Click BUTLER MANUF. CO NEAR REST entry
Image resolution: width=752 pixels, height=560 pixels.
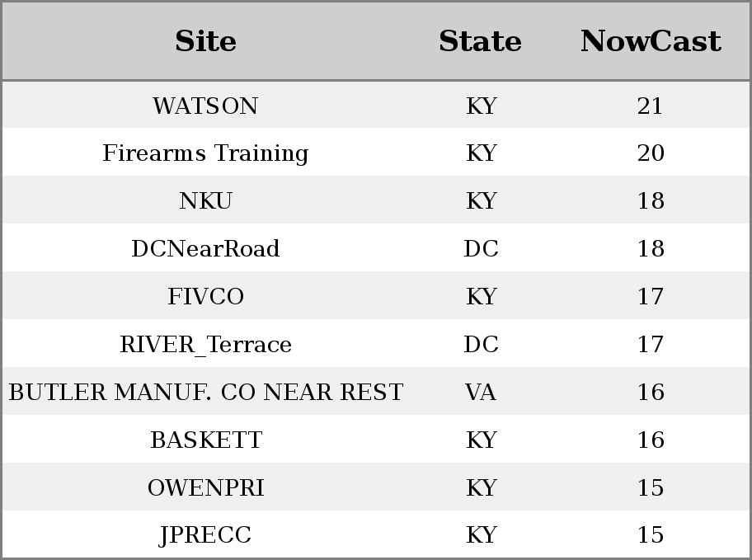[x=205, y=392]
